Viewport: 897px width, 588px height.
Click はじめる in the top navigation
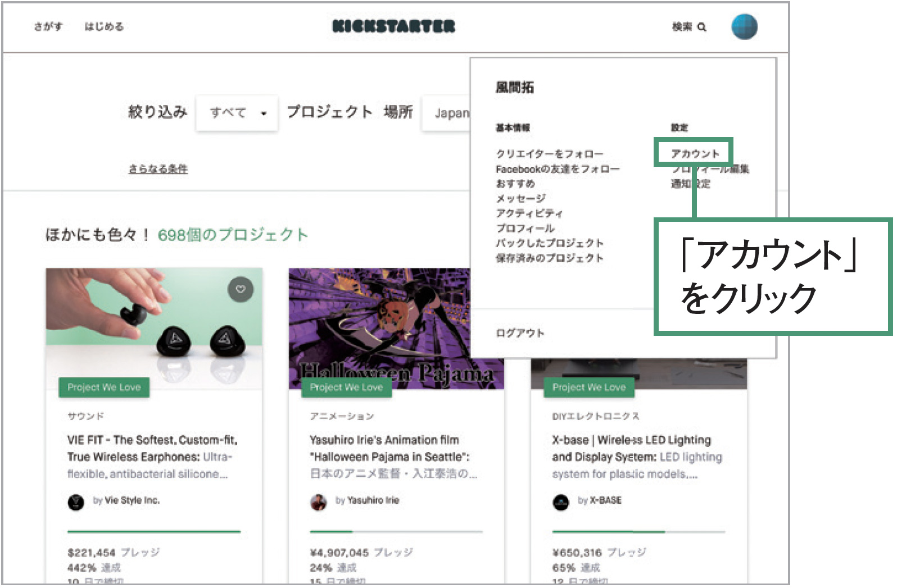(104, 26)
